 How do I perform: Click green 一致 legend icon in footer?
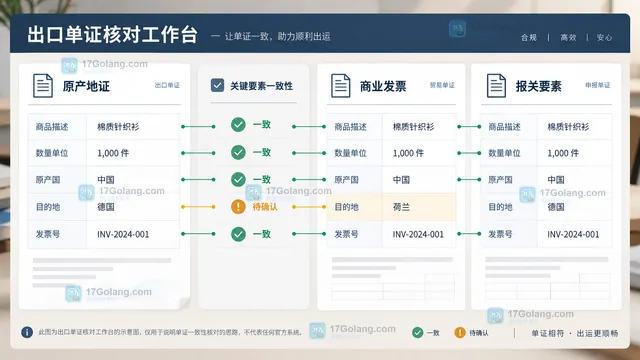tap(417, 333)
